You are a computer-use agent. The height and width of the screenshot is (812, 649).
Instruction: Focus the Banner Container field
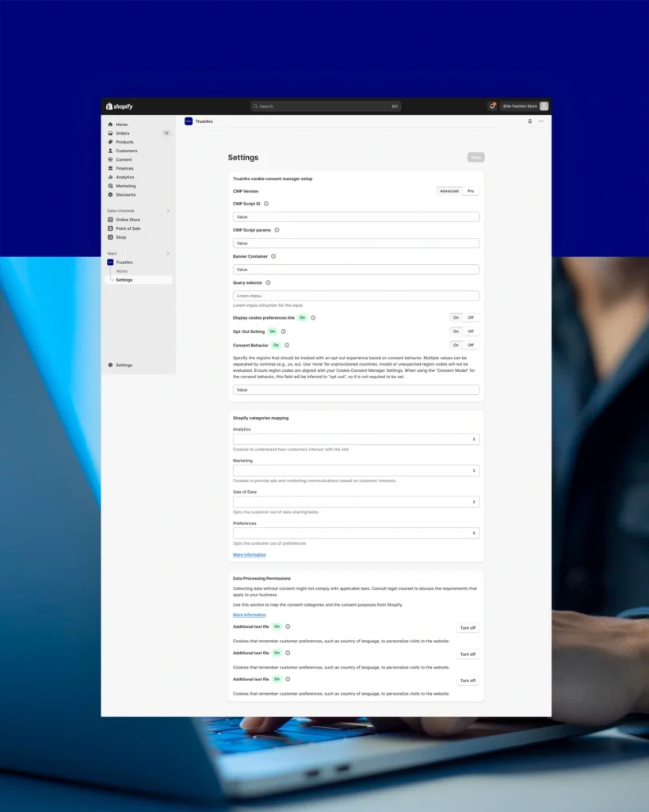coord(356,270)
